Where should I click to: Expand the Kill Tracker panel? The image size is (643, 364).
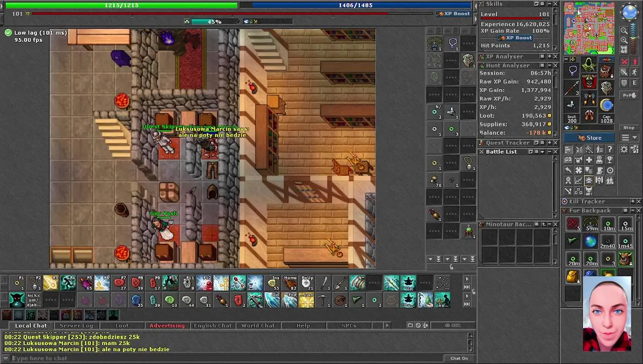tap(632, 202)
